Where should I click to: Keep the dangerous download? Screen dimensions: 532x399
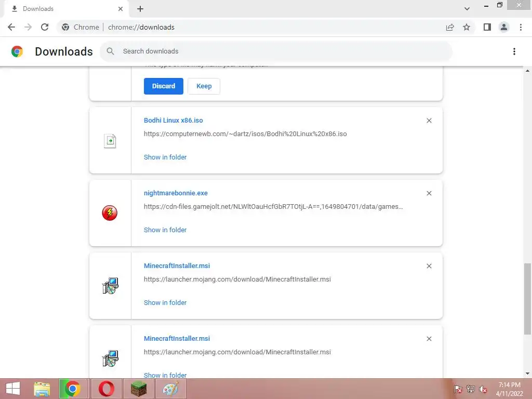pos(204,86)
